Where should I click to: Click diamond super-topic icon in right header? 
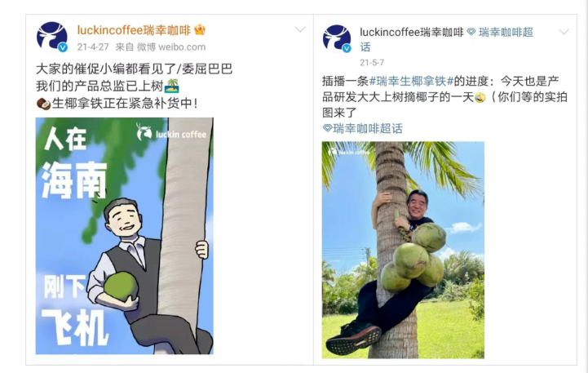tap(471, 33)
